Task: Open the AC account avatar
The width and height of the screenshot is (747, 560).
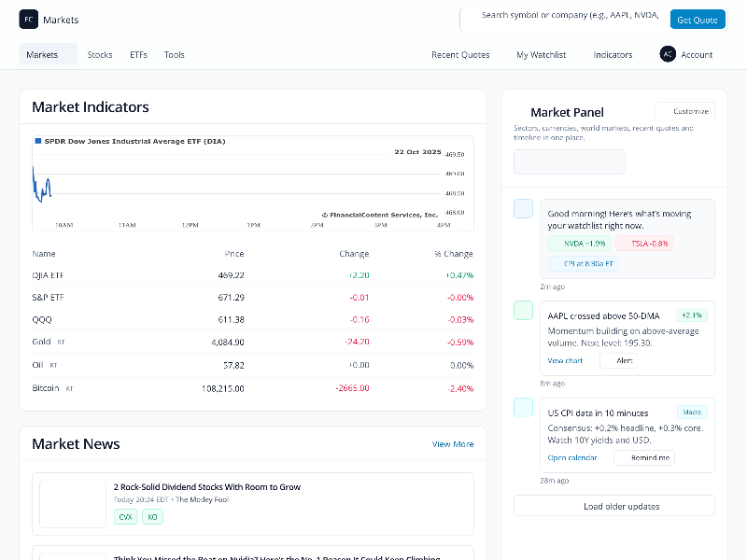Action: [668, 54]
